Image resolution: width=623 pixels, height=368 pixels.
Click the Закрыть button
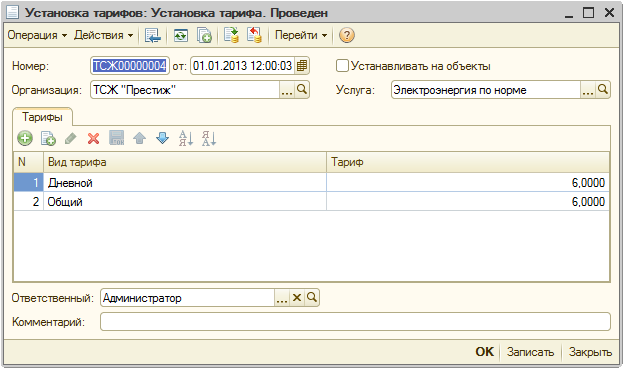590,352
